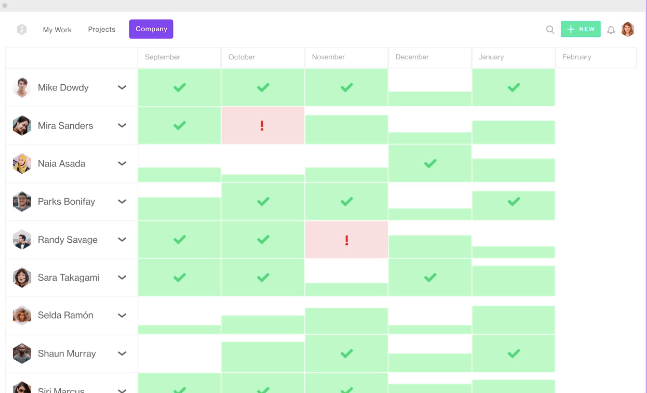Select the Company button
The image size is (647, 393).
pyautogui.click(x=151, y=29)
